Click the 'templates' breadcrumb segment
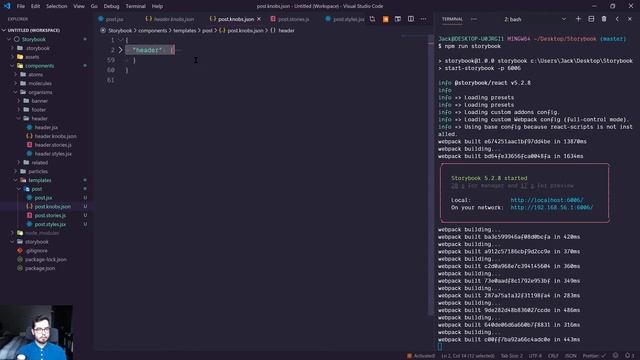 click(184, 31)
